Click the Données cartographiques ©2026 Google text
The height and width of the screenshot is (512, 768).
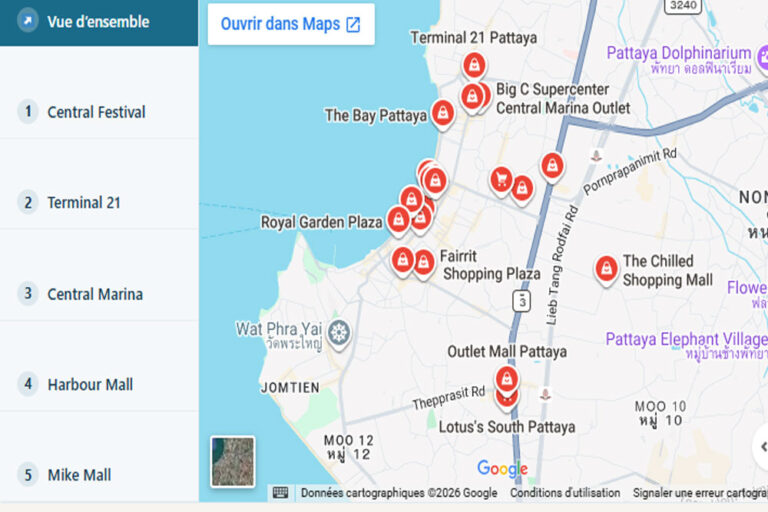tap(399, 493)
